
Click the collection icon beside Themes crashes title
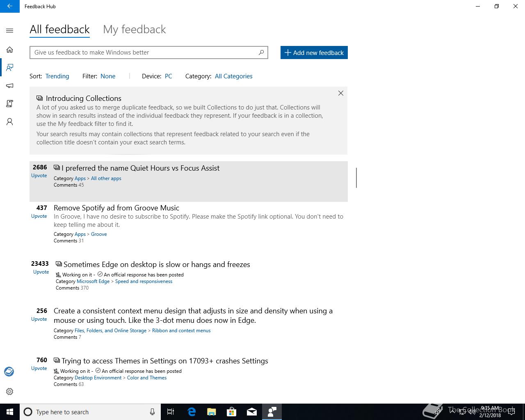tap(57, 361)
